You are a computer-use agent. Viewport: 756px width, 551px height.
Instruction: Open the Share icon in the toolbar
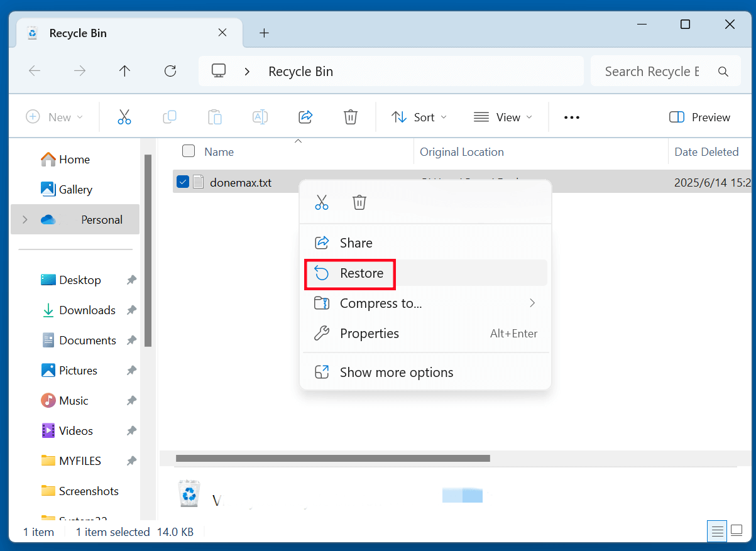pyautogui.click(x=305, y=117)
